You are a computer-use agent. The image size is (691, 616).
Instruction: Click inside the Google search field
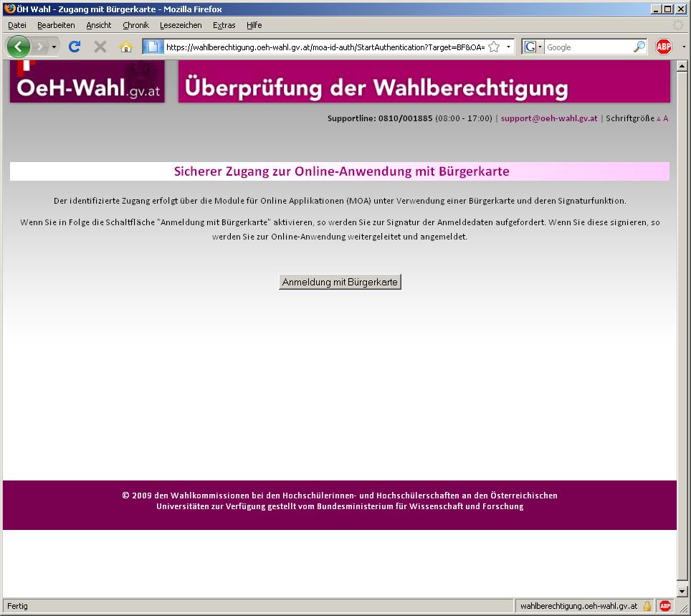[588, 47]
